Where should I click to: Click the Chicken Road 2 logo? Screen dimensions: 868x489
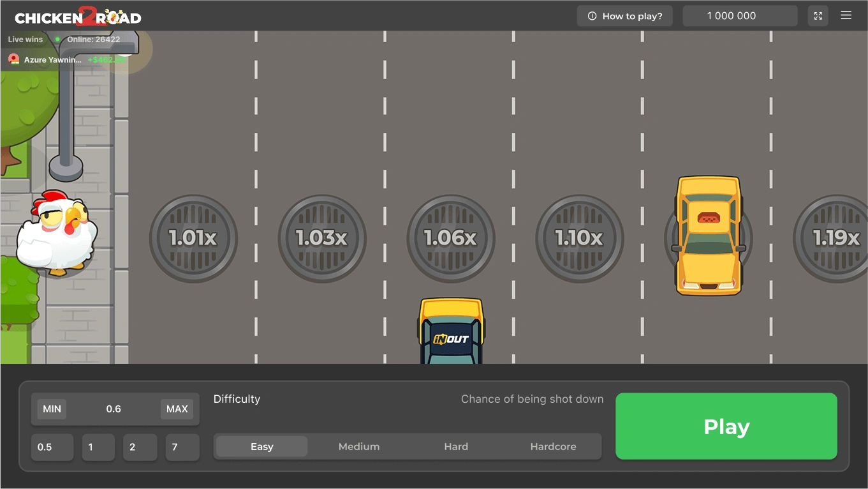(x=78, y=17)
